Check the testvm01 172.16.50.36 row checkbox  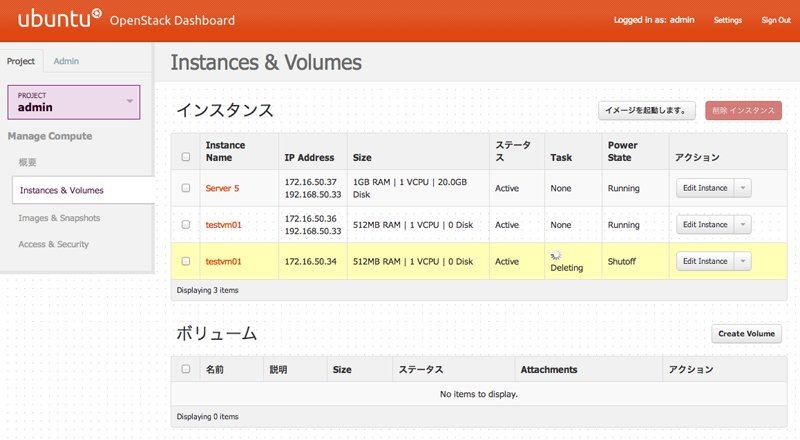pyautogui.click(x=186, y=225)
